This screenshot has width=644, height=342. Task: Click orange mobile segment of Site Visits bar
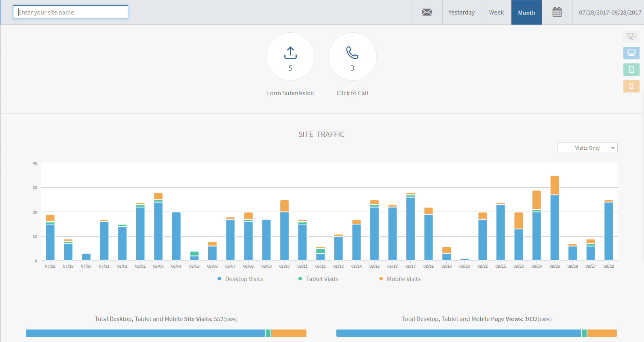click(x=289, y=333)
